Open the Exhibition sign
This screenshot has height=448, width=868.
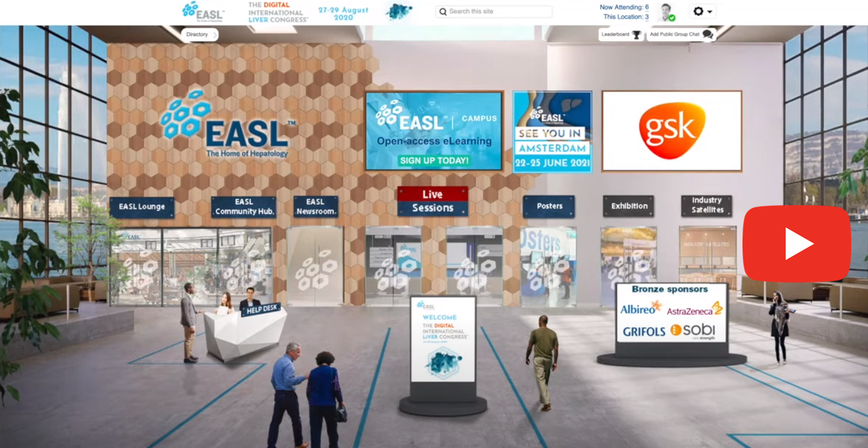click(x=629, y=207)
